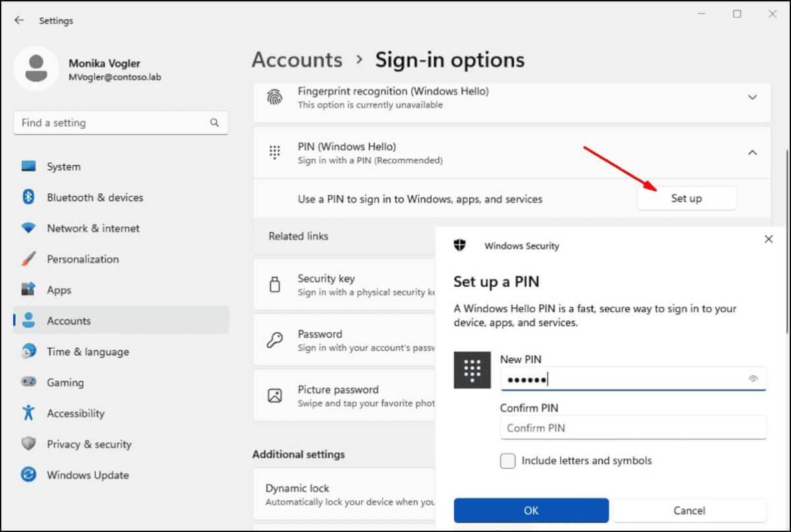Click the Set up a PIN heading
The height and width of the screenshot is (532, 791).
click(496, 282)
